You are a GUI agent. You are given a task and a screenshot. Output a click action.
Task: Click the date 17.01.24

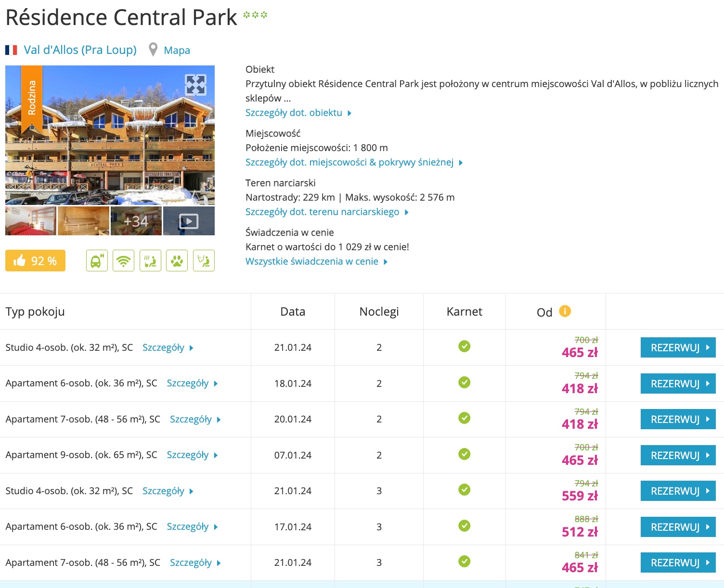pos(293,527)
